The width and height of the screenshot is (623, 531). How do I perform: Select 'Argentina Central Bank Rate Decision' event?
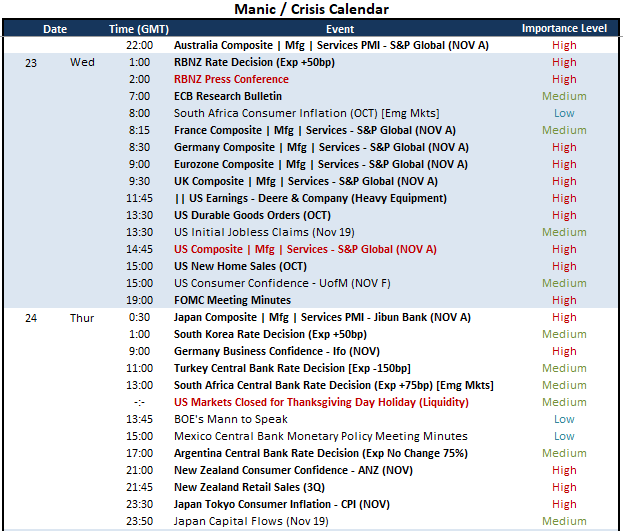(x=321, y=453)
